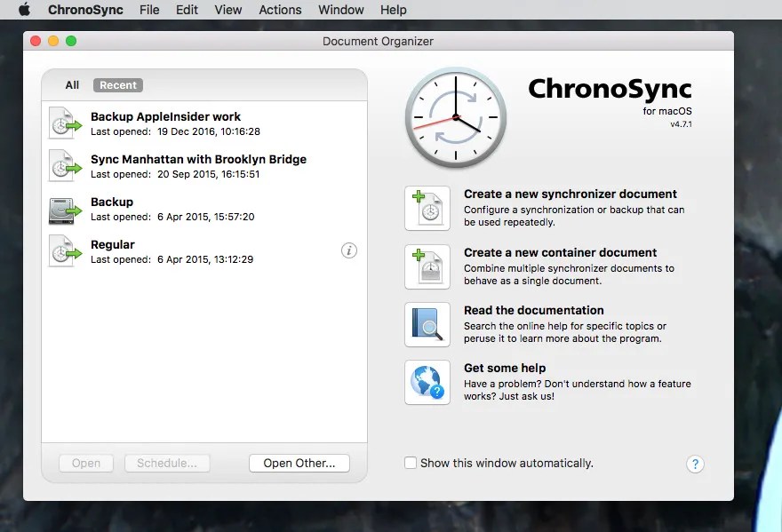
Task: Click the Open Other button
Action: (299, 463)
